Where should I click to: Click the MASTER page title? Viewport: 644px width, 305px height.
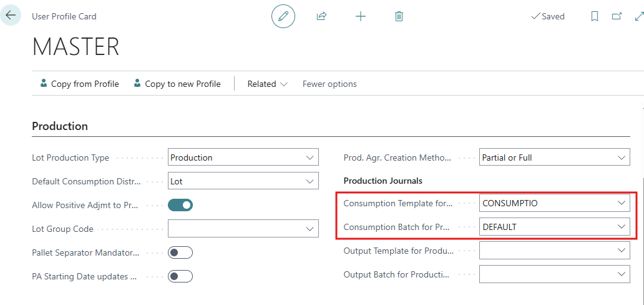coord(76,46)
